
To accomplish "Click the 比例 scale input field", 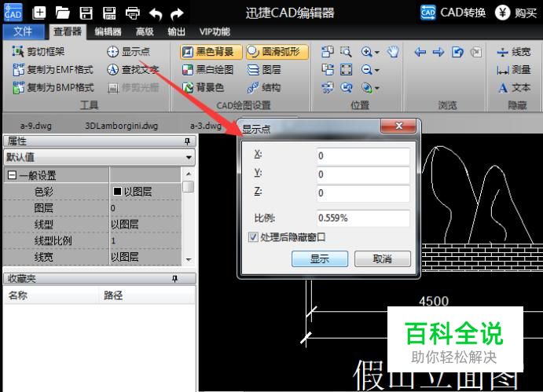I will (363, 218).
